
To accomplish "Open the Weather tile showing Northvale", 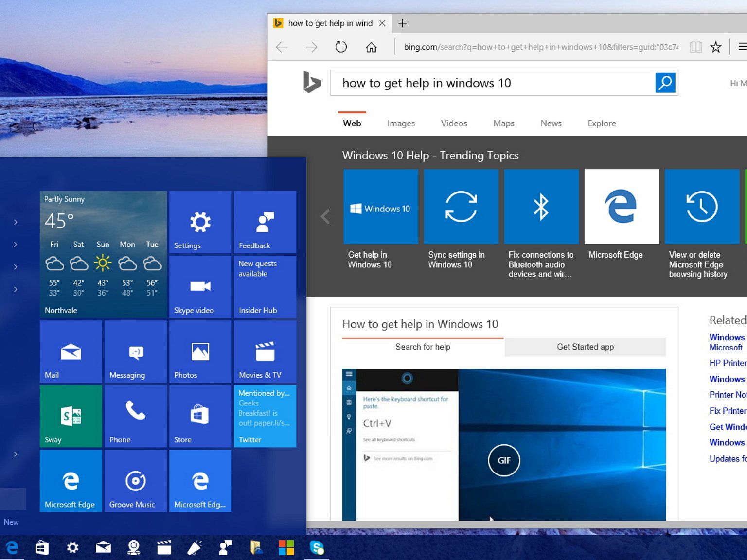I will pos(103,254).
